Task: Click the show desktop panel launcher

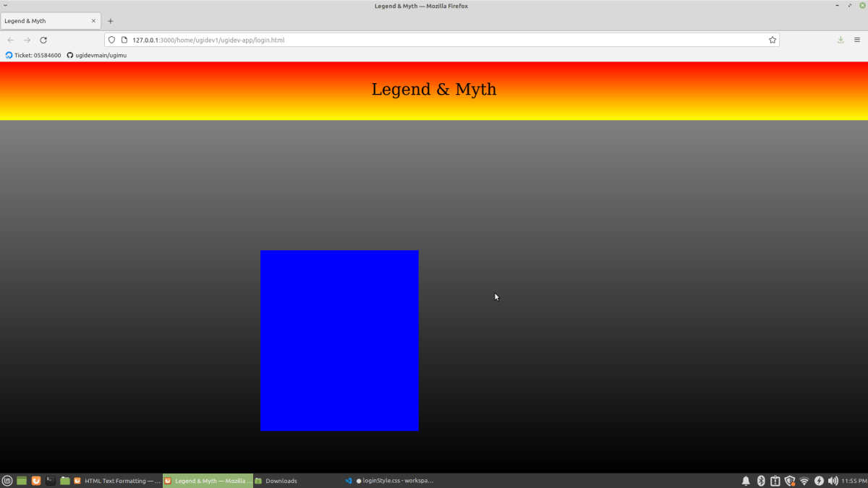Action: pyautogui.click(x=22, y=481)
